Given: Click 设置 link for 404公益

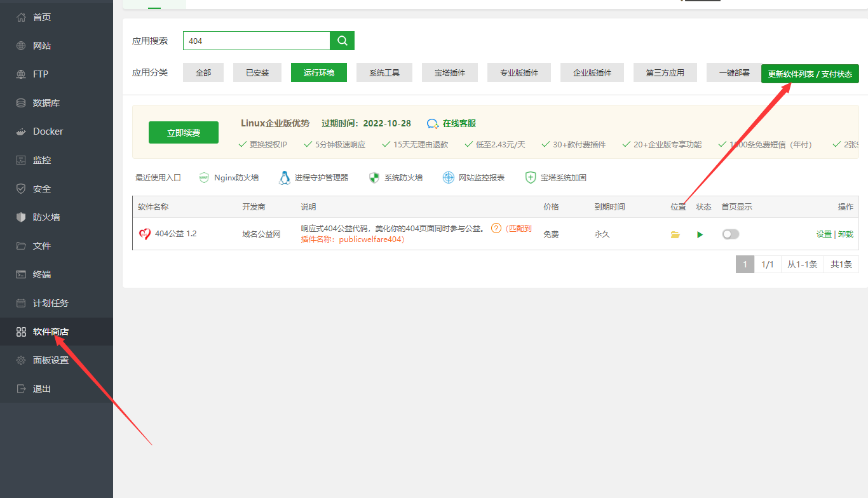Looking at the screenshot, I should [x=824, y=234].
